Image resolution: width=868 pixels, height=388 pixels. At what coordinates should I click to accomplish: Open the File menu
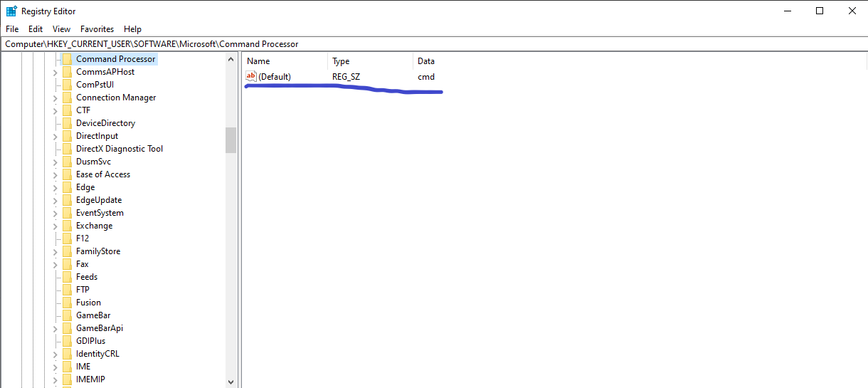point(12,29)
